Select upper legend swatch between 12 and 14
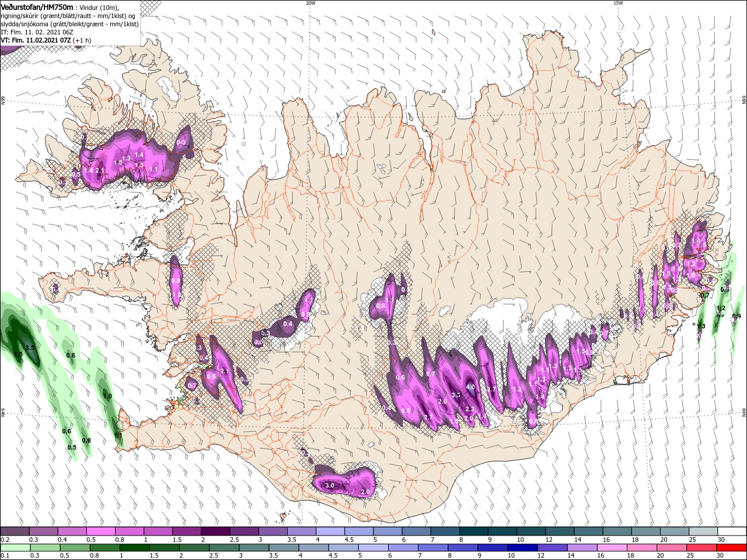 point(560,531)
